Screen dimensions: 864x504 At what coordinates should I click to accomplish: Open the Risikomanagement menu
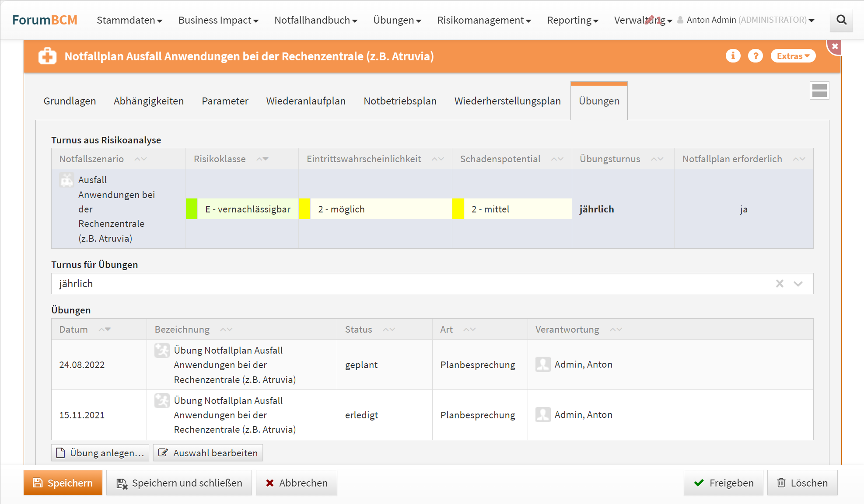[x=484, y=20]
